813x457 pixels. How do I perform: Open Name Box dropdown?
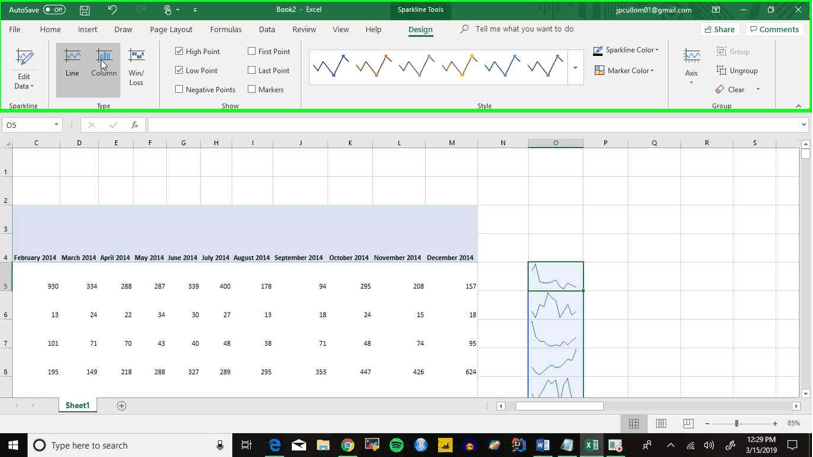click(56, 125)
